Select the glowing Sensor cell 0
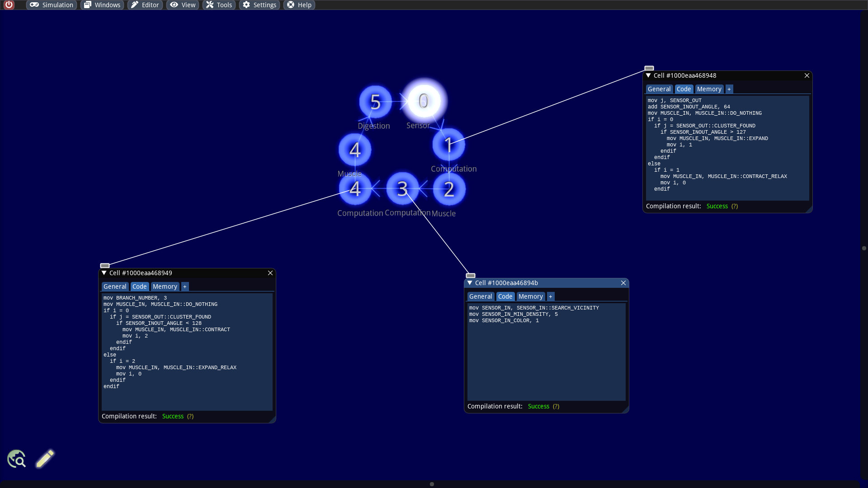The height and width of the screenshot is (488, 868). (x=424, y=101)
